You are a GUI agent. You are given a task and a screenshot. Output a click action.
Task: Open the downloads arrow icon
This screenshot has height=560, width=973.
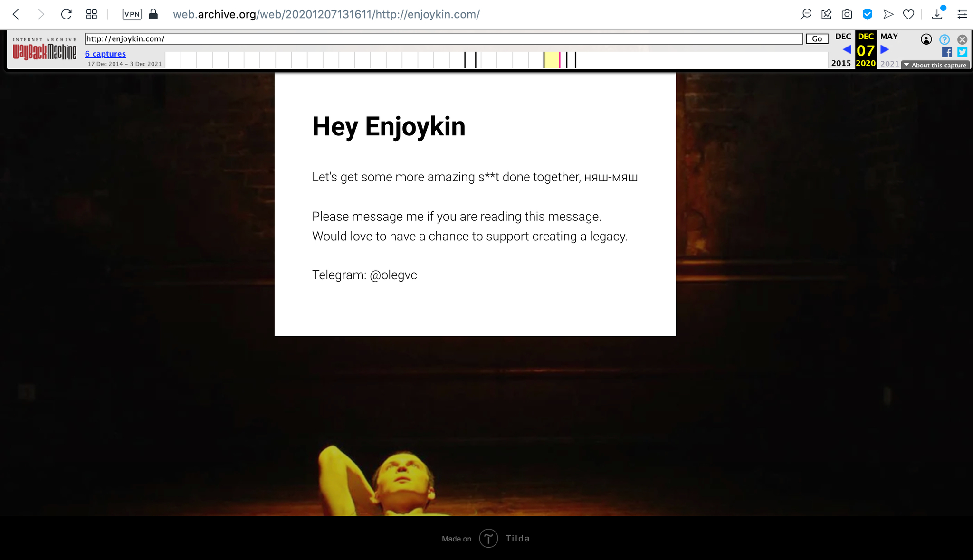[x=937, y=14]
